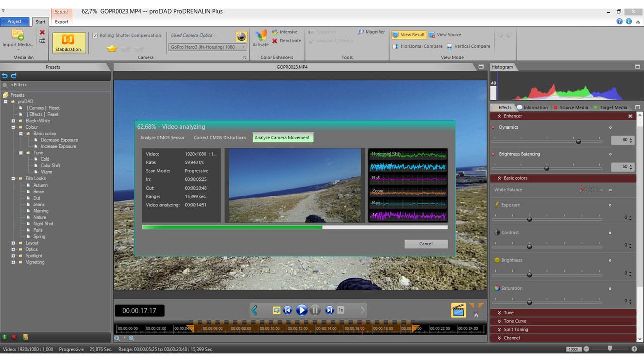Image resolution: width=644 pixels, height=362 pixels.
Task: Toggle Rolling-Shutter Compensation checkbox
Action: pos(95,35)
